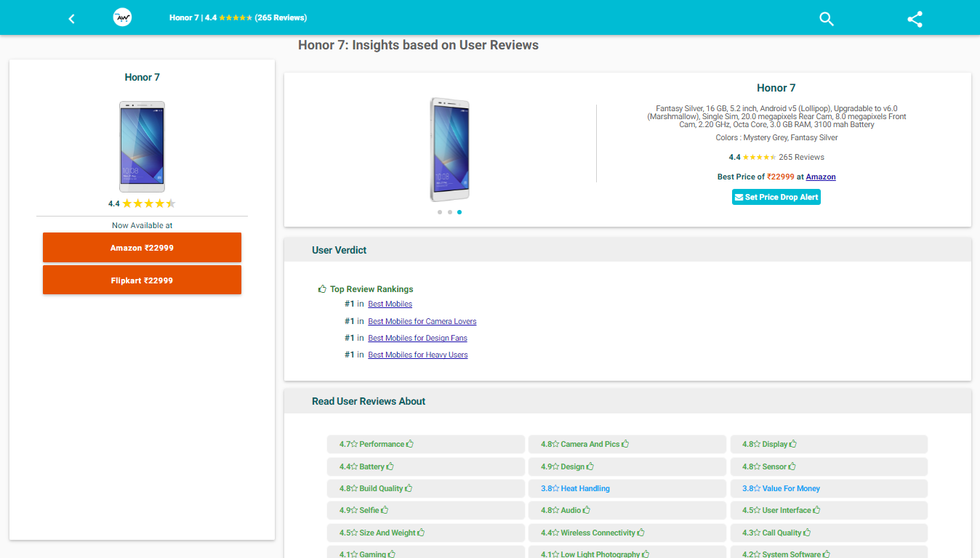Read reviews about Selfie

426,510
